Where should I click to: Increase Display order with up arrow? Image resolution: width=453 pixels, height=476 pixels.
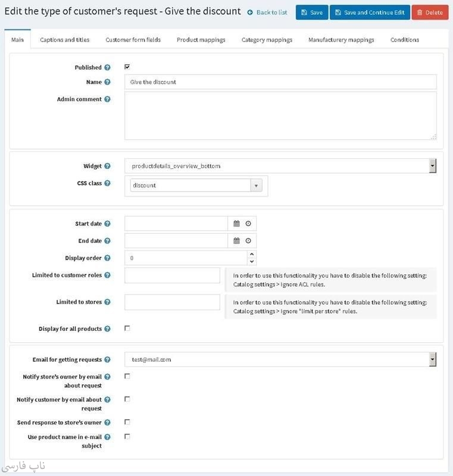252,255
